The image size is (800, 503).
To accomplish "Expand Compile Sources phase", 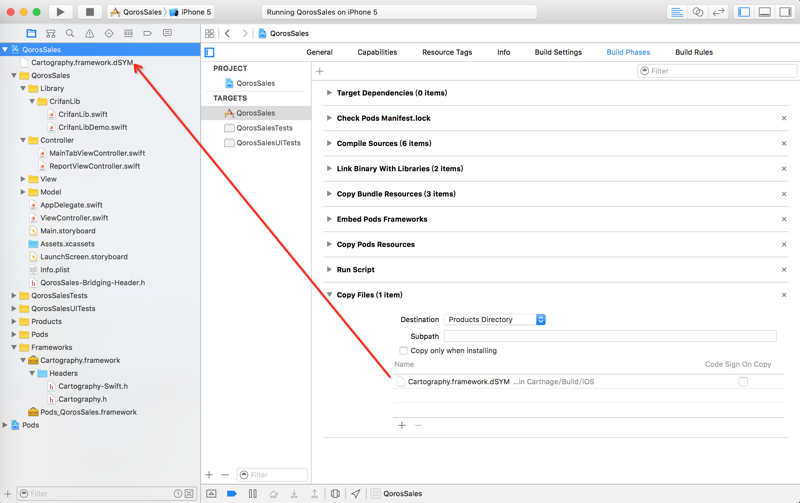I will (x=329, y=143).
